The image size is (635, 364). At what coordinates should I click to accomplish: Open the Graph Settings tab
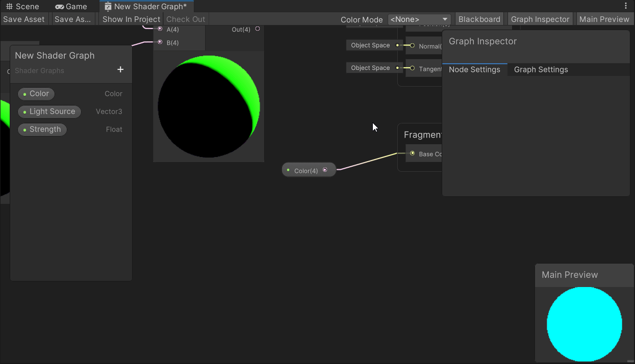(541, 70)
